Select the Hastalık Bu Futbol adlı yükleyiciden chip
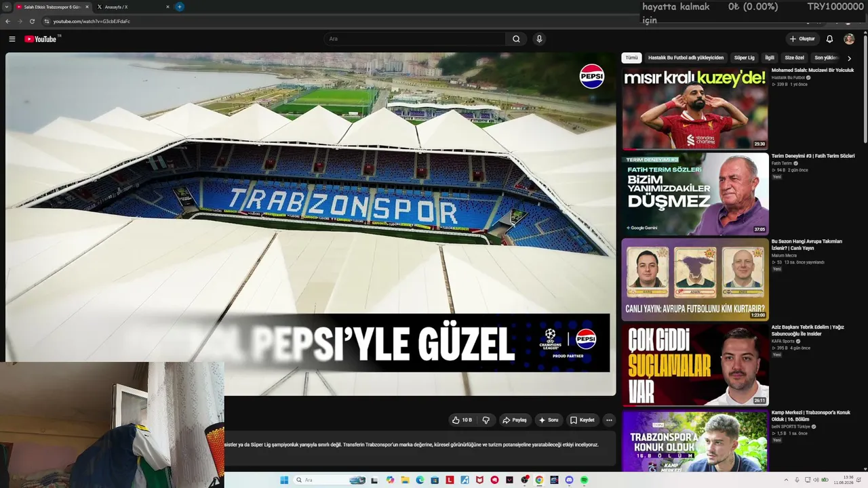868x488 pixels. 686,58
